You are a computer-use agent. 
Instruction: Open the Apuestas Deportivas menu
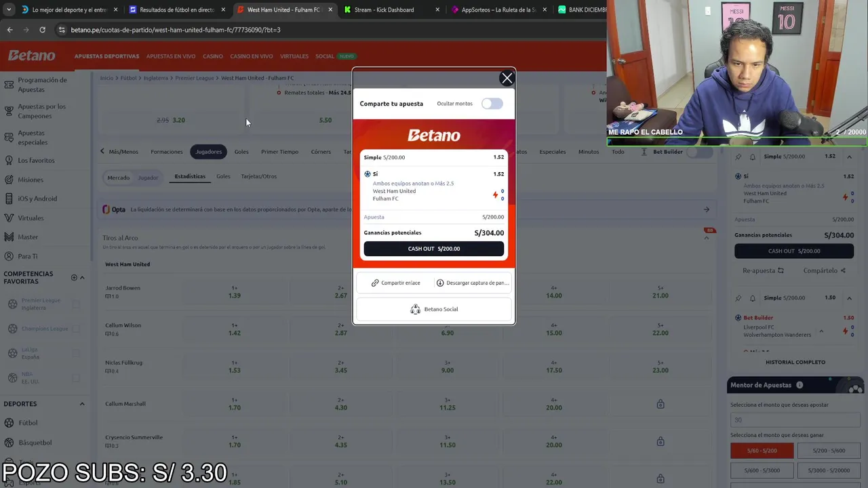click(x=106, y=56)
